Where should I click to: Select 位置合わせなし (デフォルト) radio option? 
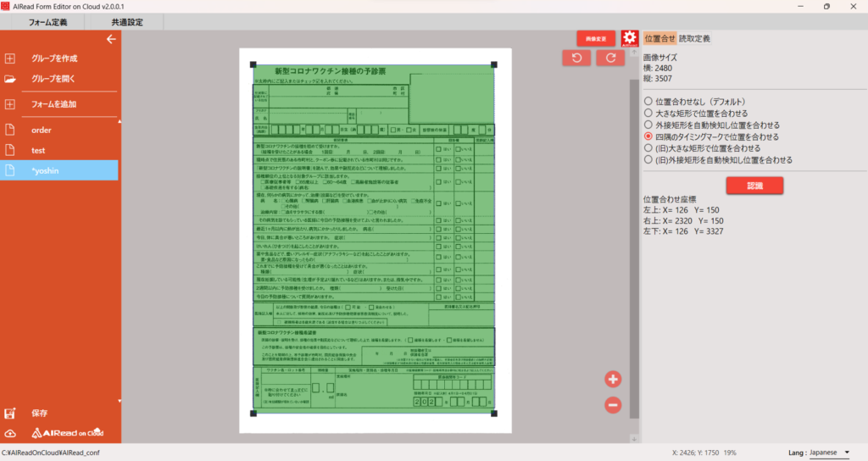click(648, 101)
